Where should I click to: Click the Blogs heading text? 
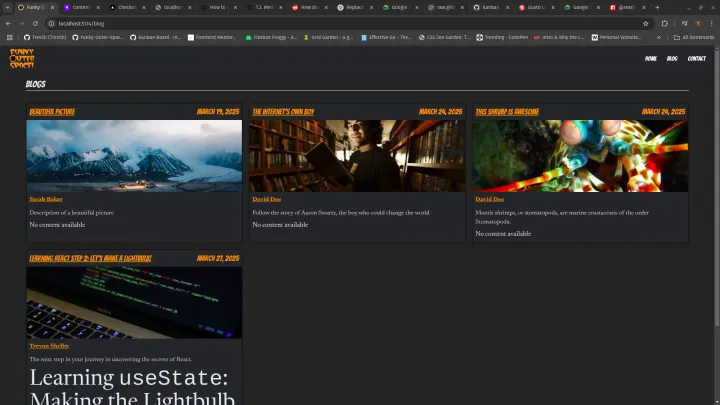pos(35,84)
